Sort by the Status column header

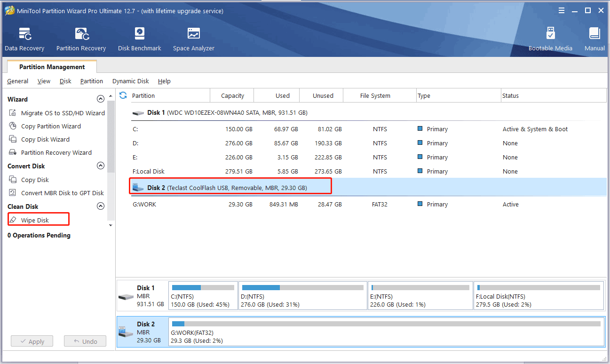[554, 95]
